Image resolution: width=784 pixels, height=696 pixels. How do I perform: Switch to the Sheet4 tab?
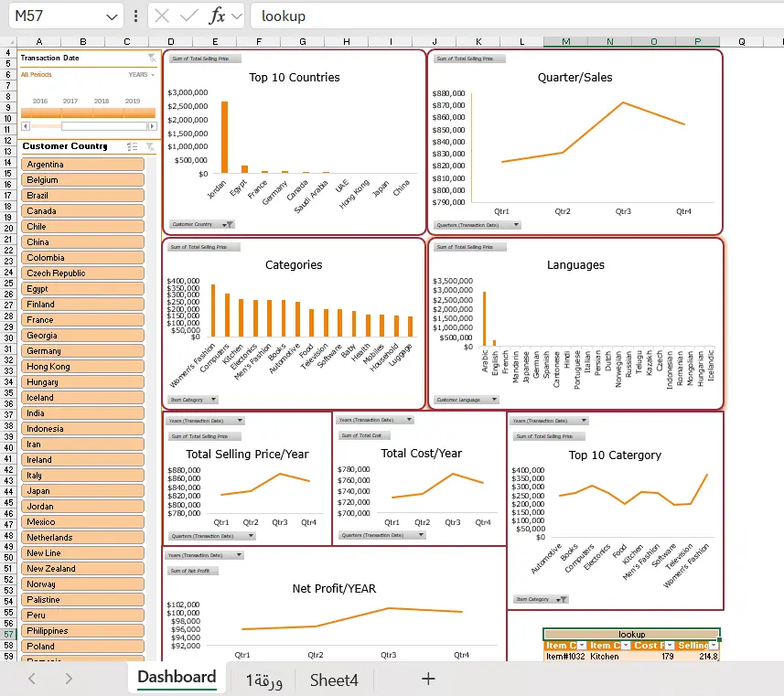click(x=334, y=680)
